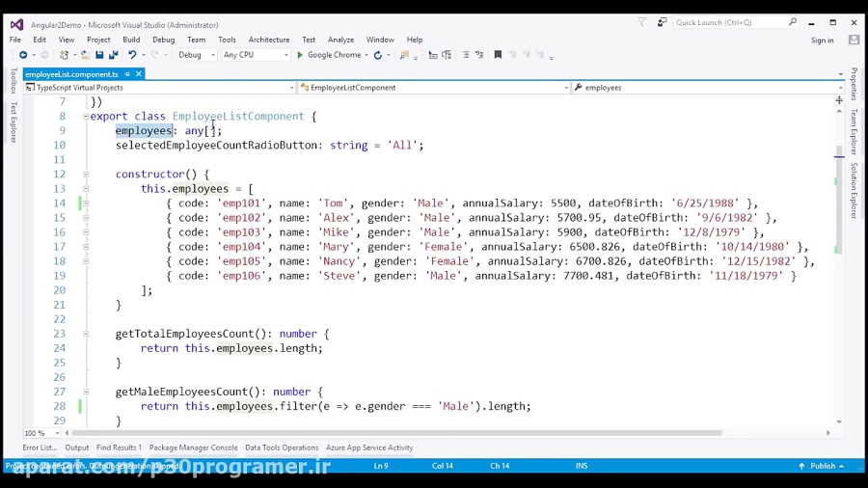The height and width of the screenshot is (488, 868).
Task: Comment out the selected lines icon
Action: pos(466,55)
